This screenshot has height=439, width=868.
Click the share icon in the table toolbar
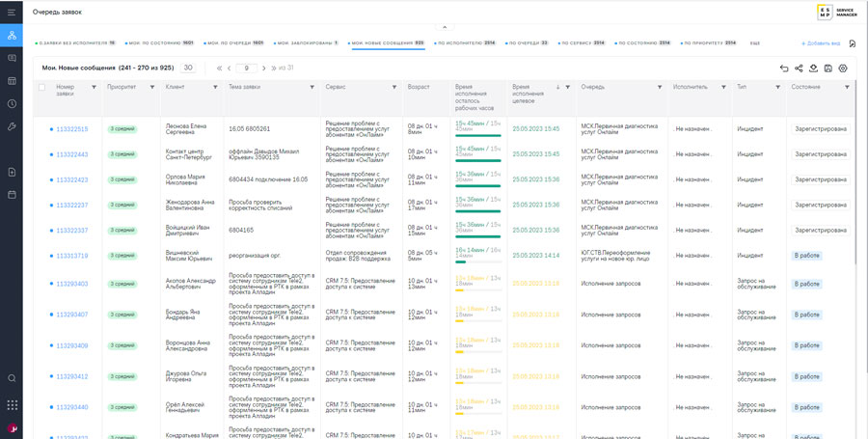[799, 69]
